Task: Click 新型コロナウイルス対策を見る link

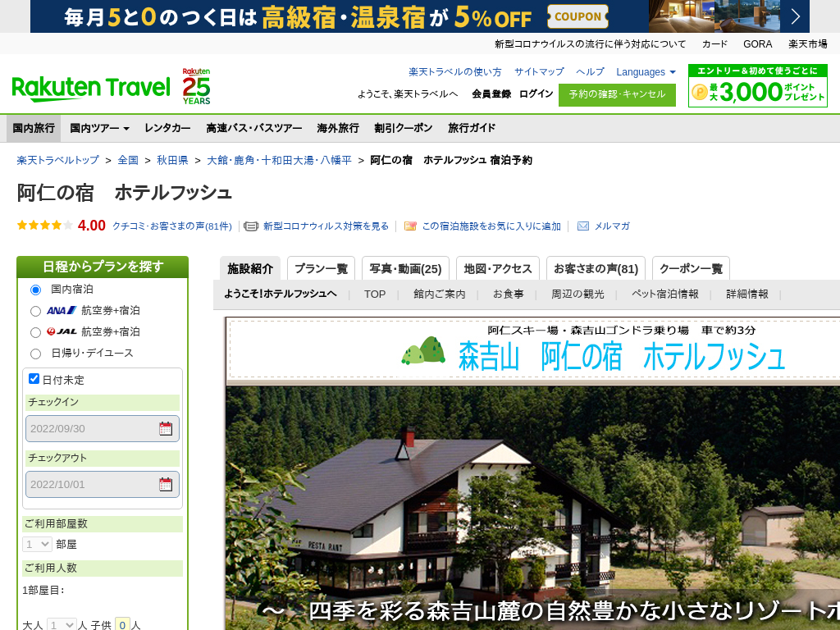Action: coord(326,226)
